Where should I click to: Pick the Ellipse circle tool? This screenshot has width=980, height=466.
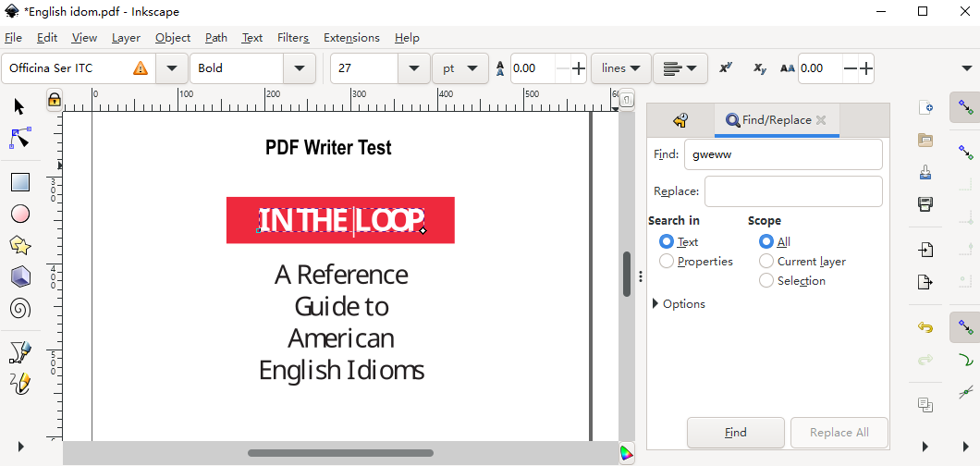pyautogui.click(x=20, y=214)
